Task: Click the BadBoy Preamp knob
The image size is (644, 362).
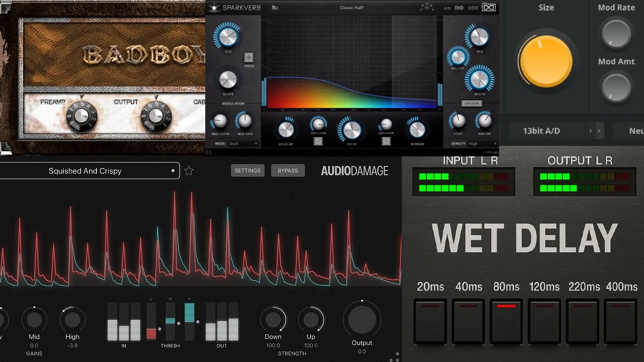Action: coord(82,116)
